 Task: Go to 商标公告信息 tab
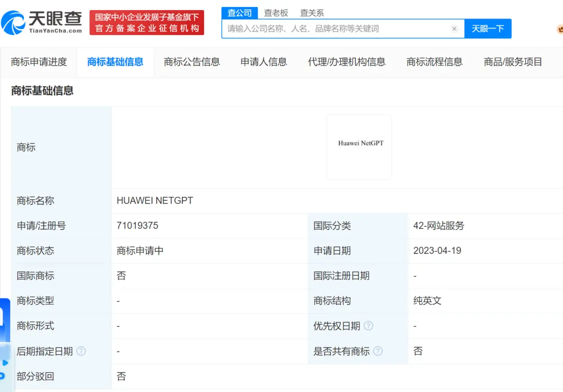click(x=192, y=62)
